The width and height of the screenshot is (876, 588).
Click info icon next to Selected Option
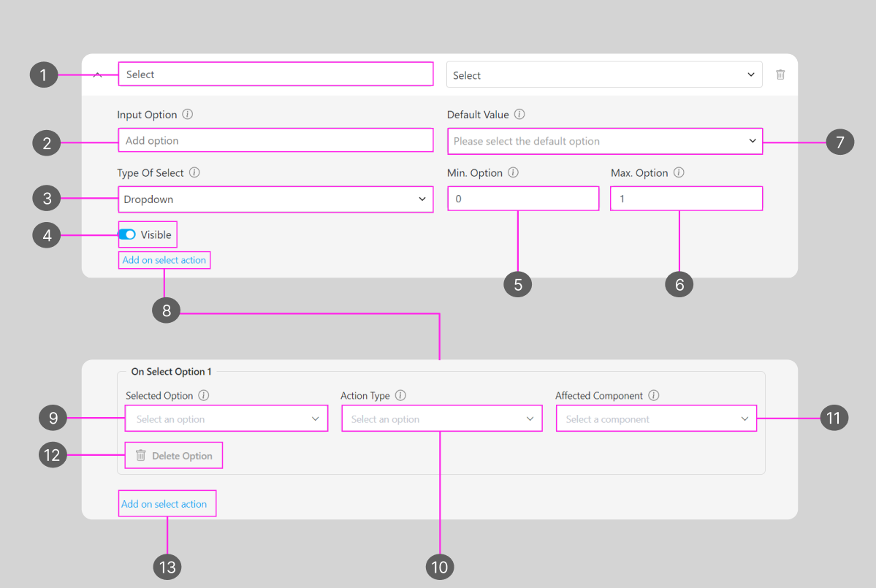(x=204, y=396)
